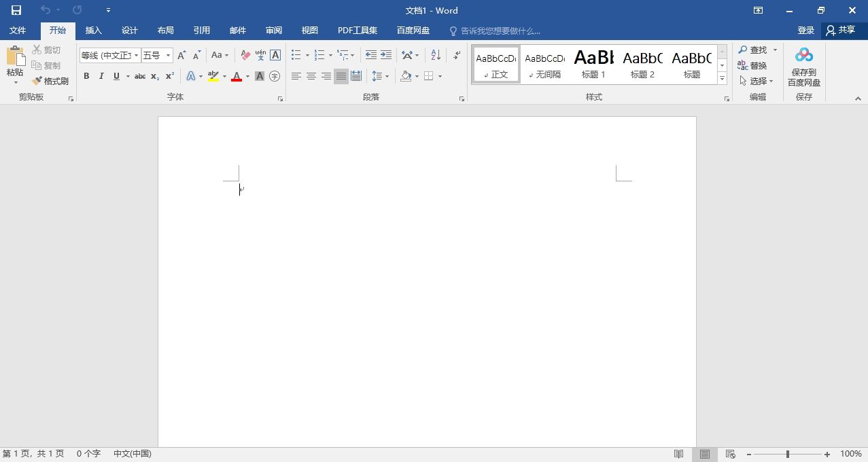The height and width of the screenshot is (462, 868).
Task: Apply text highlight color
Action: tap(214, 75)
